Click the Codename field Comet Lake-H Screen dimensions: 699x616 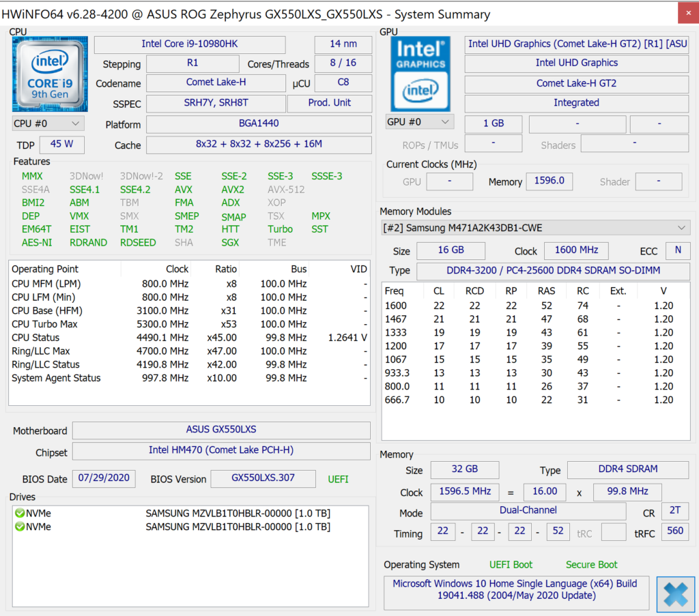(x=216, y=83)
